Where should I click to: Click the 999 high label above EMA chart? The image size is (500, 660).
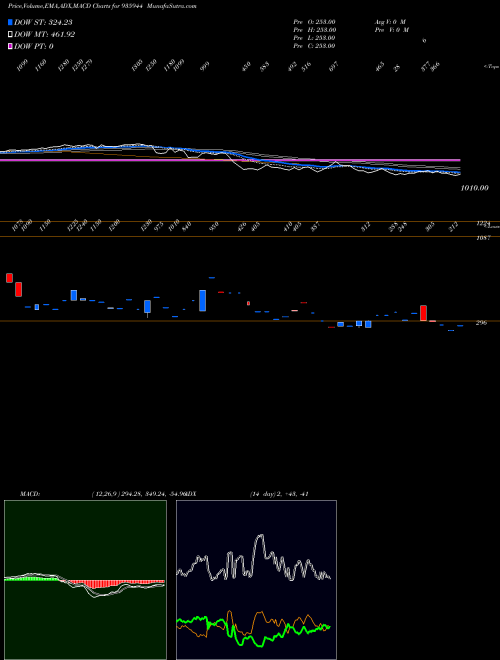click(x=205, y=67)
